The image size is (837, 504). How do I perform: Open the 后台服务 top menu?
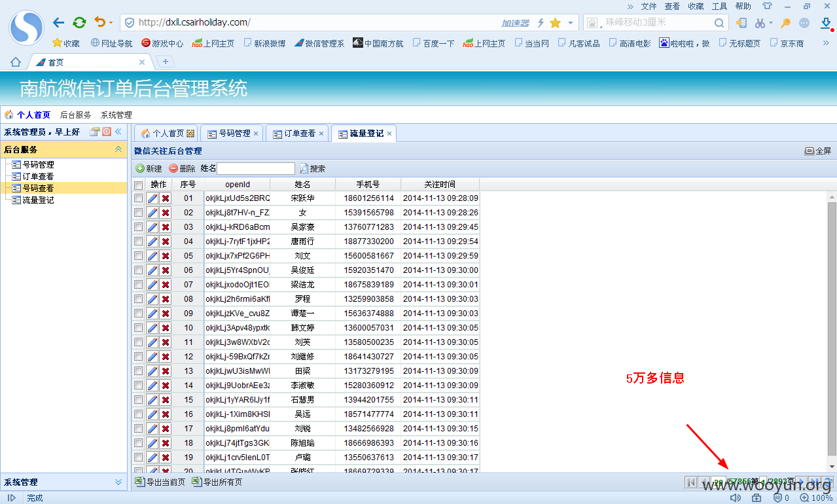[75, 115]
